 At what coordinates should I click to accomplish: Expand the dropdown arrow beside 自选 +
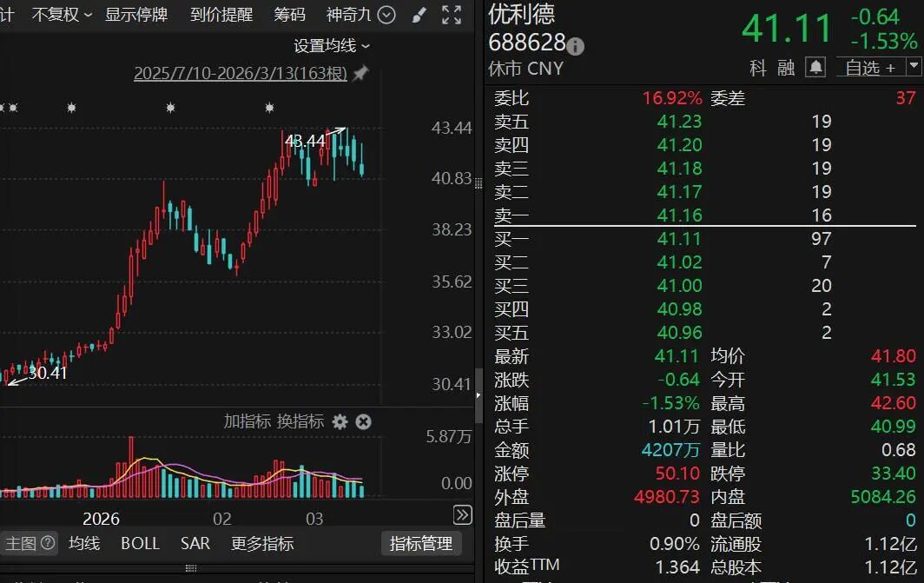click(913, 66)
